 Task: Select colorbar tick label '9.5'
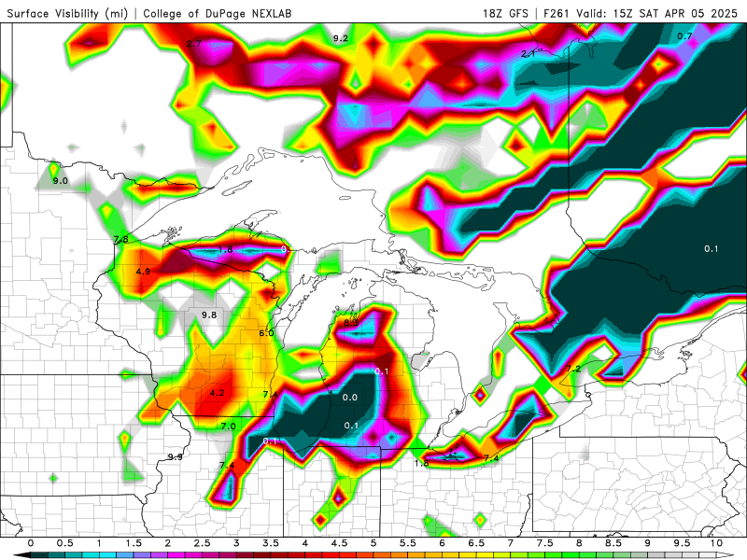[x=683, y=543]
